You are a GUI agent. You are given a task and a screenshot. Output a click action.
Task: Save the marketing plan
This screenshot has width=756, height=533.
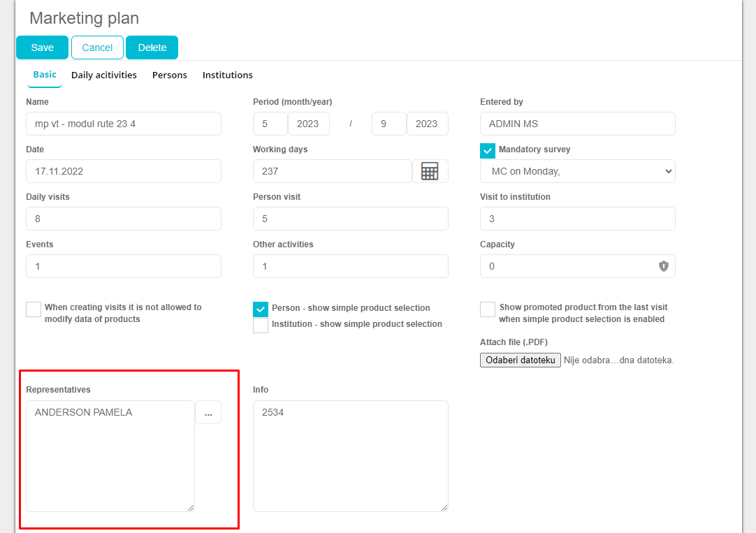(x=42, y=48)
